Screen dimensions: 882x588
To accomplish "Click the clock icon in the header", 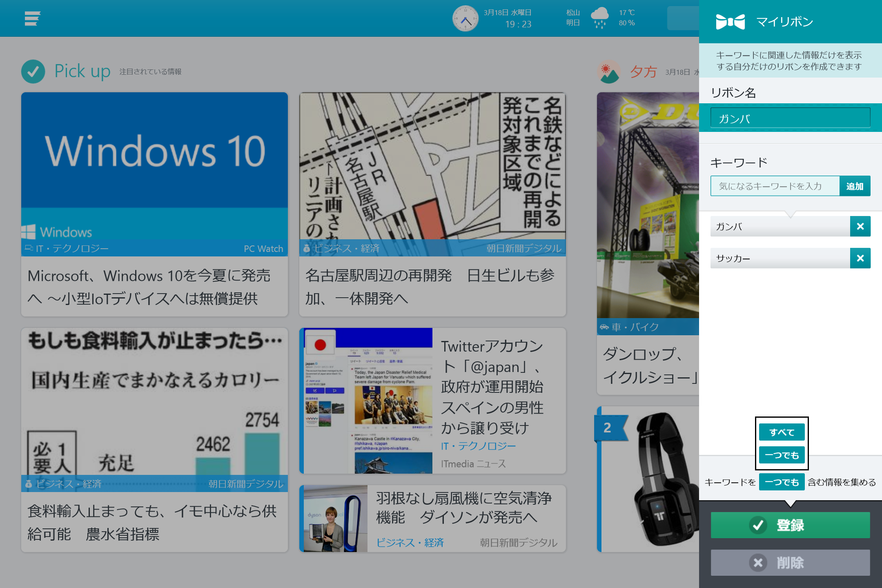I will coord(465,18).
